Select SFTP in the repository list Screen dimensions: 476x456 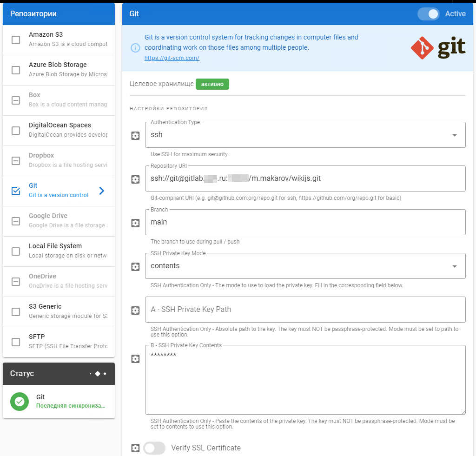coord(59,342)
